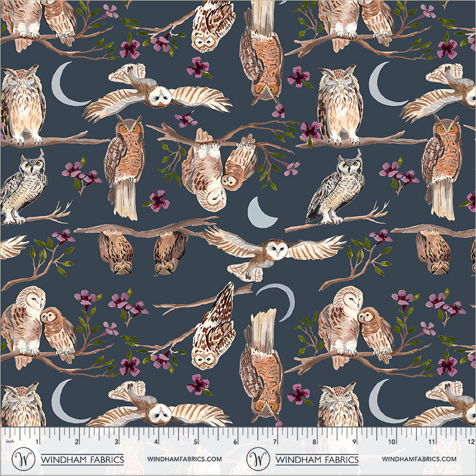Image resolution: width=476 pixels, height=476 pixels.
Task: Click the ruler number 8
Action: [x=314, y=441]
